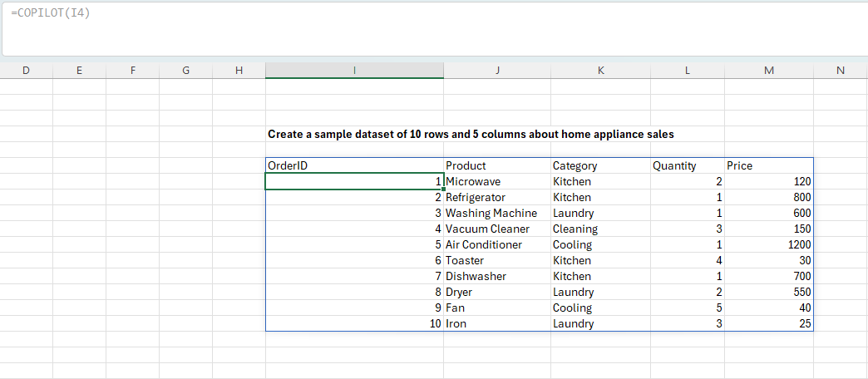Select column I header
The image size is (868, 379).
(x=354, y=71)
